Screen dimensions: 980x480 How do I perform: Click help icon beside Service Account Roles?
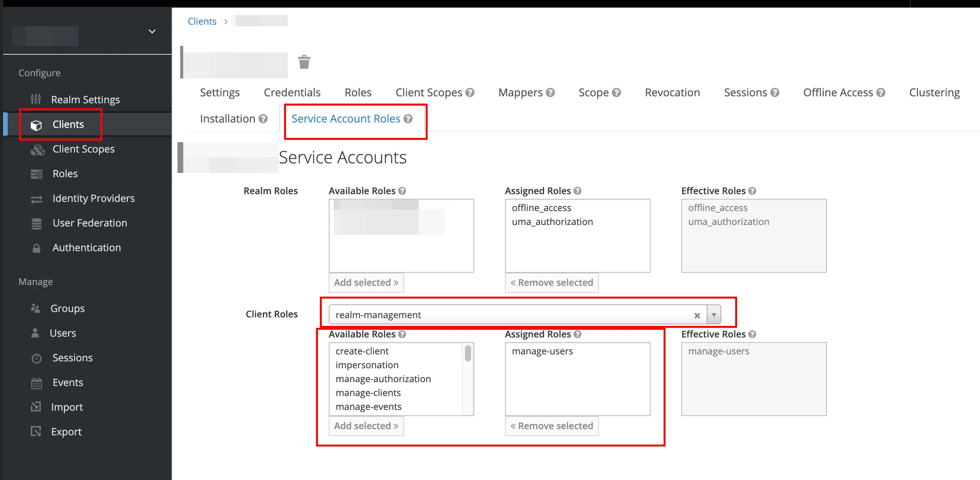coord(408,119)
